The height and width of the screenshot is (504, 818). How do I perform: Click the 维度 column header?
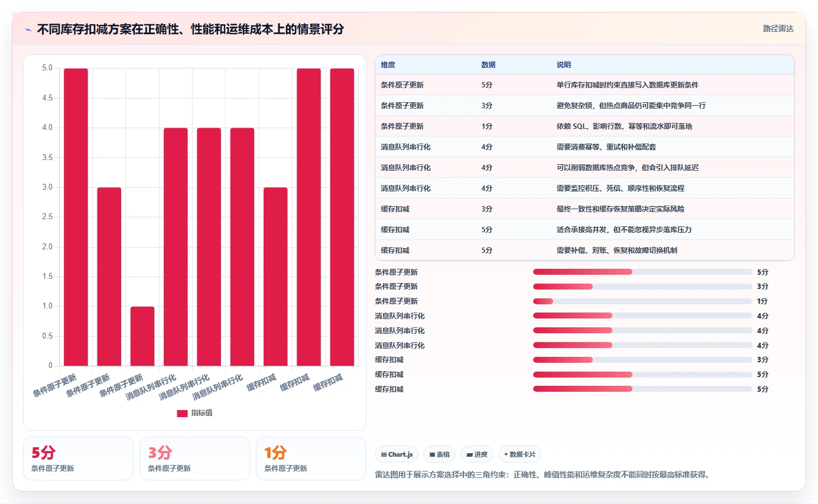(388, 65)
